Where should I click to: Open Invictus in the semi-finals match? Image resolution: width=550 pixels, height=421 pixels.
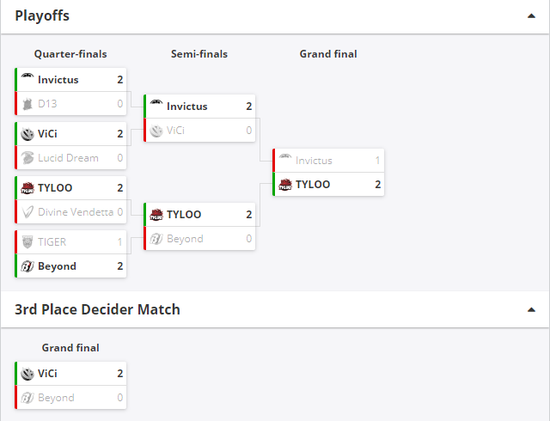point(200,106)
